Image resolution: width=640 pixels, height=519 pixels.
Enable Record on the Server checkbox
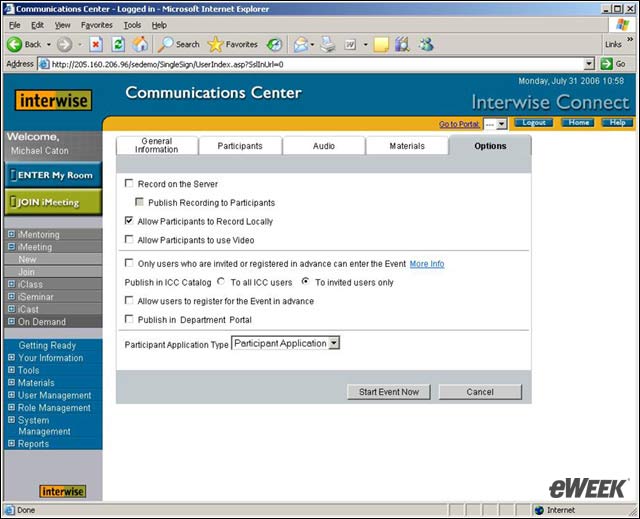129,183
